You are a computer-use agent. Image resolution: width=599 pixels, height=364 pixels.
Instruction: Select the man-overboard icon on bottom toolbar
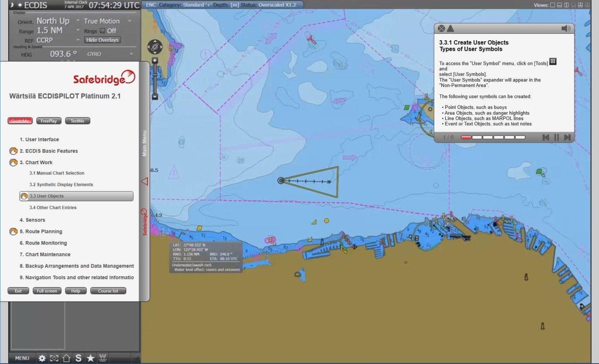pos(103,358)
